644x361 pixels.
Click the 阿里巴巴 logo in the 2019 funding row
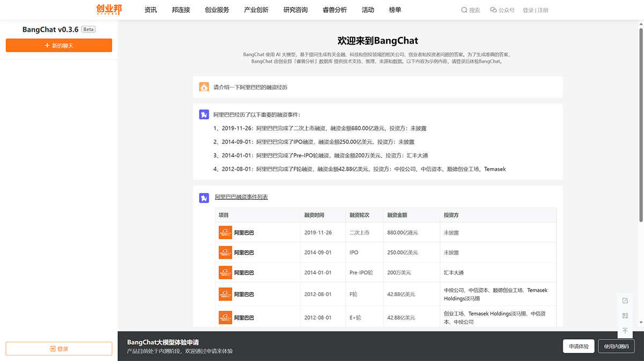(x=225, y=232)
